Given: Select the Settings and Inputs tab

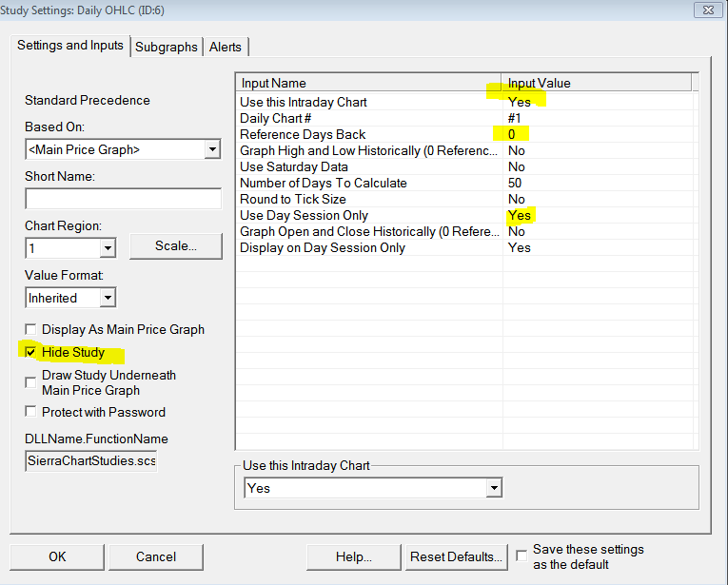Looking at the screenshot, I should (x=70, y=46).
